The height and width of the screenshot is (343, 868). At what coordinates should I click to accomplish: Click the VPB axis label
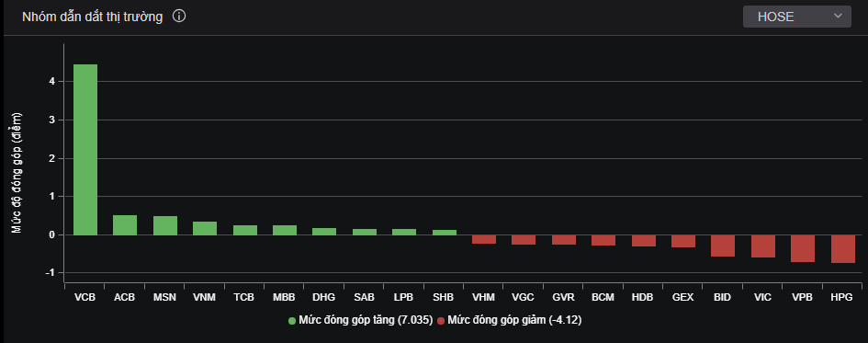click(x=802, y=298)
